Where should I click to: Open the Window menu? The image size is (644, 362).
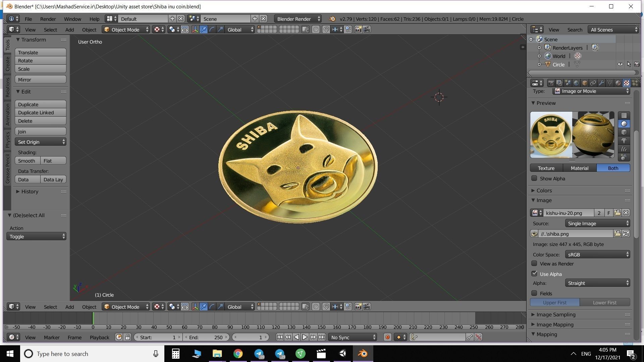[x=72, y=19]
